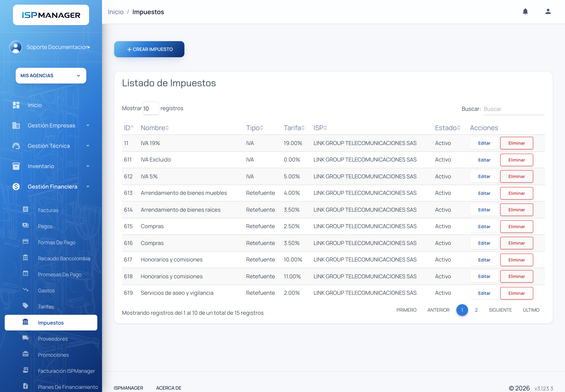Click the Tarifas tag icon
This screenshot has height=392, width=565.
[x=26, y=306]
